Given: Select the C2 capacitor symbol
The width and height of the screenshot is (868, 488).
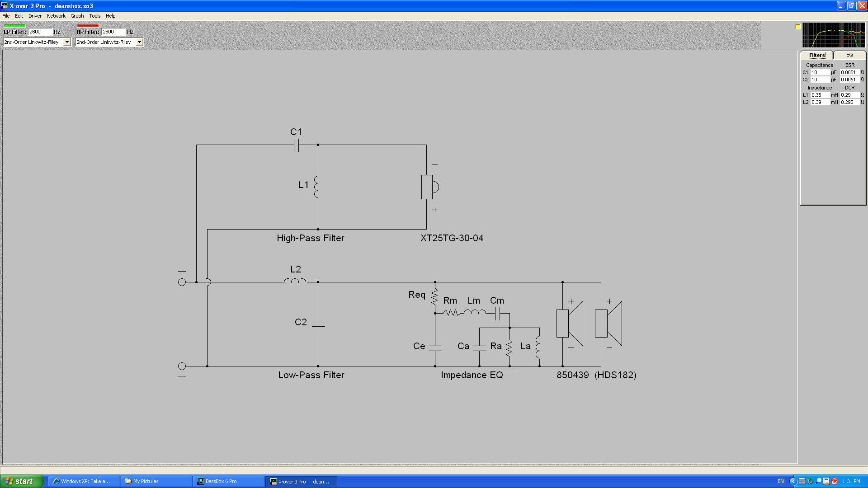Looking at the screenshot, I should pos(318,324).
